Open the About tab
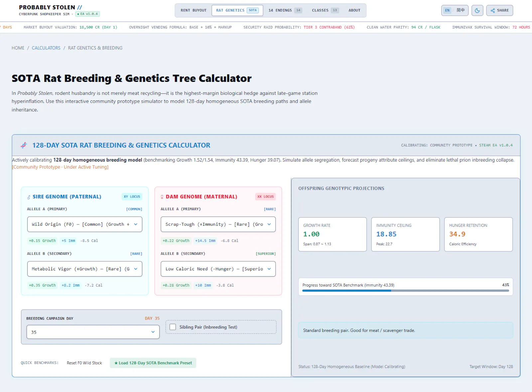The image size is (532, 392). pos(354,10)
